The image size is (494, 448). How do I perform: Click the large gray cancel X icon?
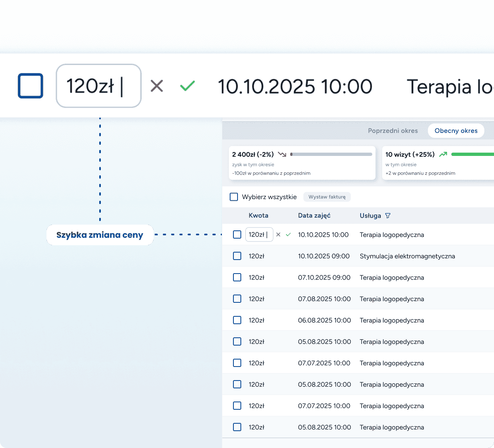(x=157, y=86)
